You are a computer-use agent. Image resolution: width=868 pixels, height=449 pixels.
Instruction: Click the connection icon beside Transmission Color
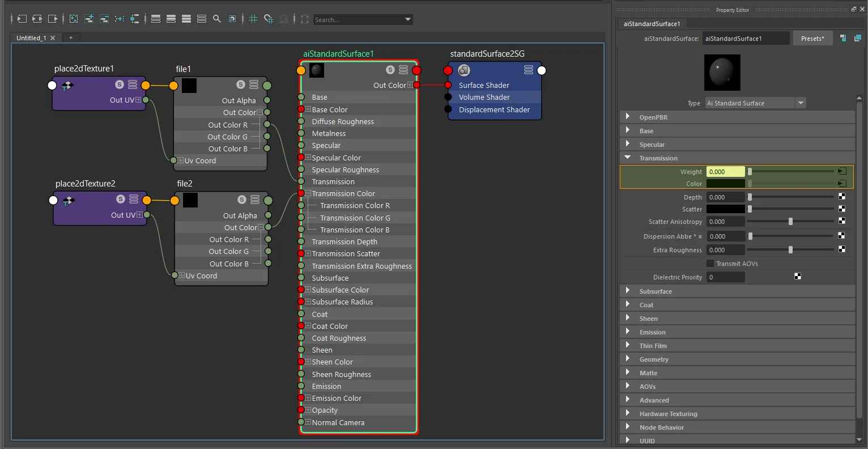(843, 184)
